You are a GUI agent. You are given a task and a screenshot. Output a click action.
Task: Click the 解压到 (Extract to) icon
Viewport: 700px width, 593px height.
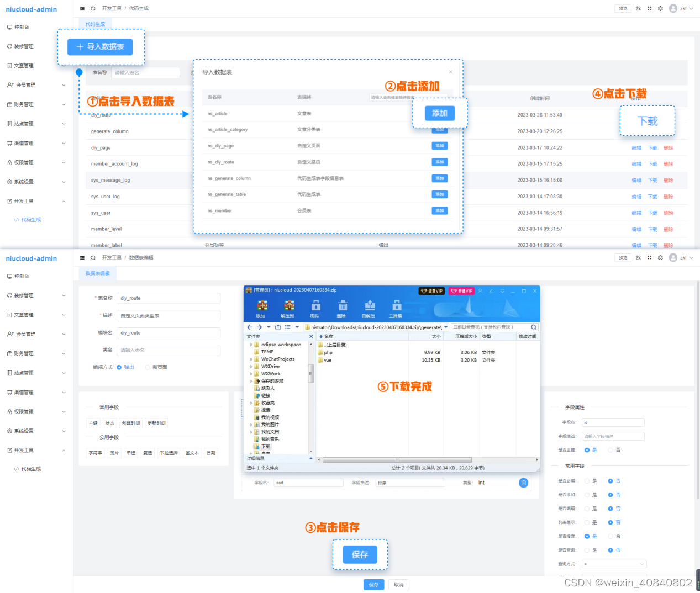[288, 308]
